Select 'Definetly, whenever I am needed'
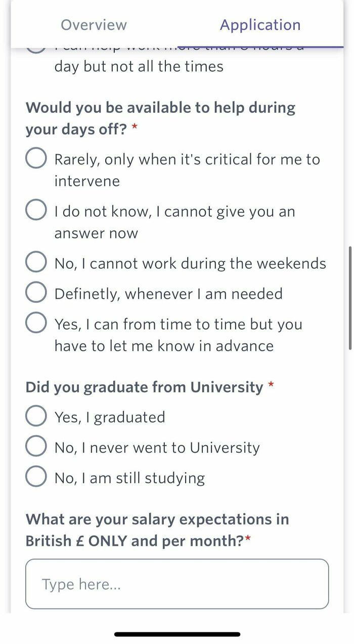Image resolution: width=354 pixels, height=644 pixels. [x=36, y=292]
